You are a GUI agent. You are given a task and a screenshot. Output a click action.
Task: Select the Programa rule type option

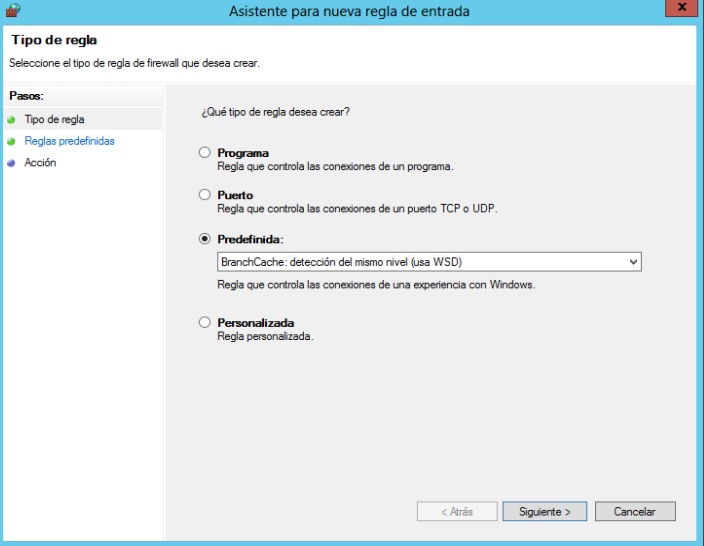tap(205, 153)
